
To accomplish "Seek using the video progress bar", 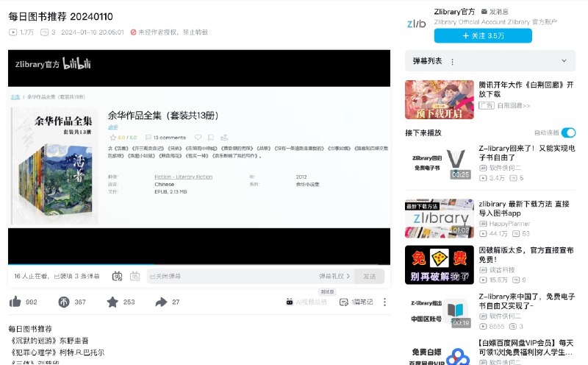I will point(199,264).
